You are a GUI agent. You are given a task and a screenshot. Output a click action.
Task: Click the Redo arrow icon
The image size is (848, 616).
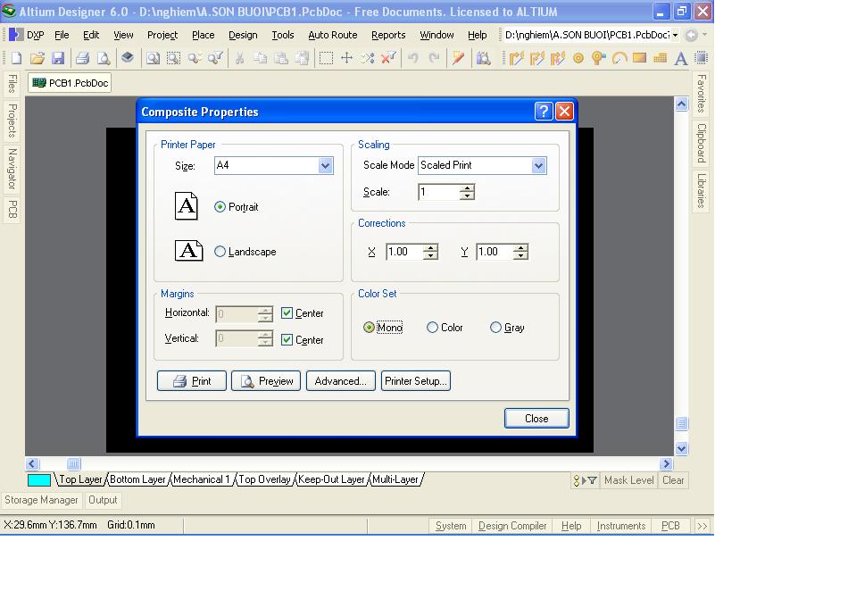[434, 58]
